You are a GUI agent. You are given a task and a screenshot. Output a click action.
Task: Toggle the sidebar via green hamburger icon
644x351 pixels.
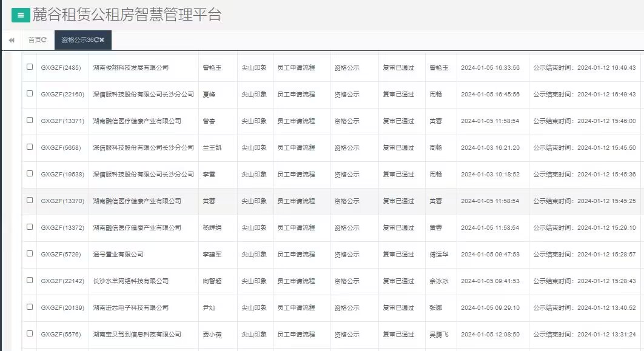pyautogui.click(x=20, y=14)
